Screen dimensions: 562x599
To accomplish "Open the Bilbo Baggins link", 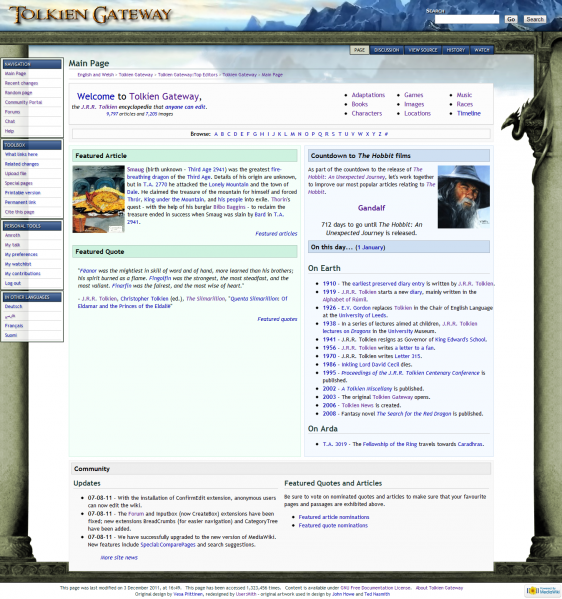I will [x=229, y=207].
